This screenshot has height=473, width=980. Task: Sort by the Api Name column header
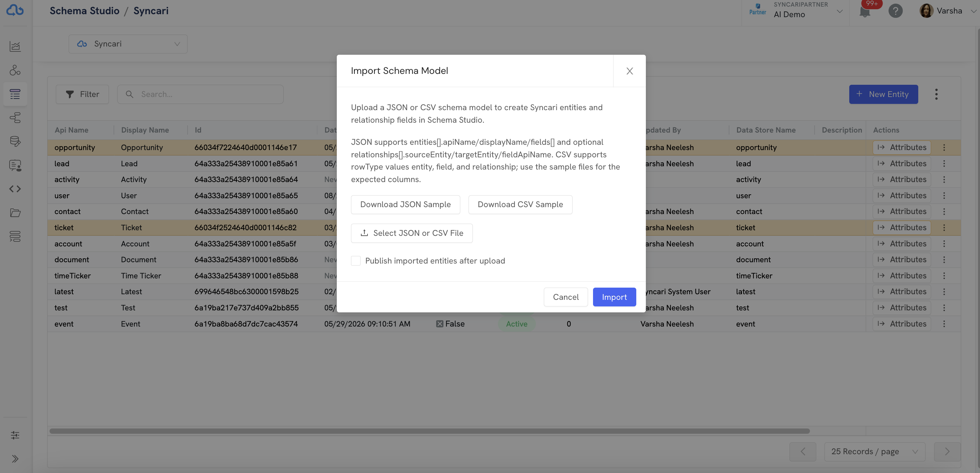71,130
